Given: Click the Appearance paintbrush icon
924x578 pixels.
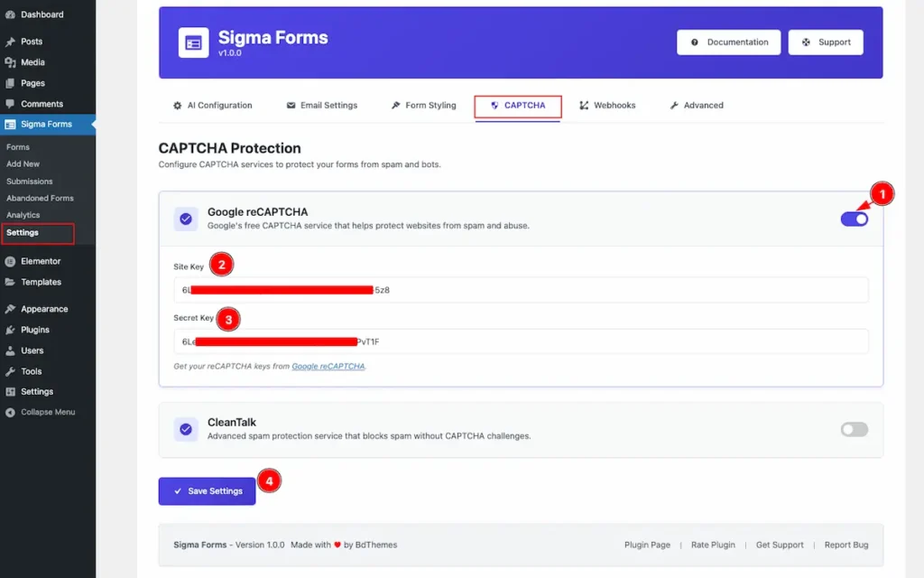Looking at the screenshot, I should 10,309.
